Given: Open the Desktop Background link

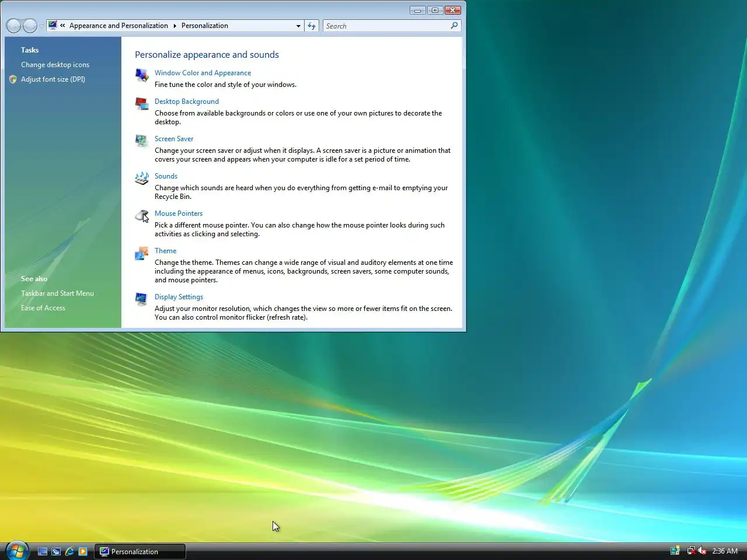Looking at the screenshot, I should tap(187, 101).
